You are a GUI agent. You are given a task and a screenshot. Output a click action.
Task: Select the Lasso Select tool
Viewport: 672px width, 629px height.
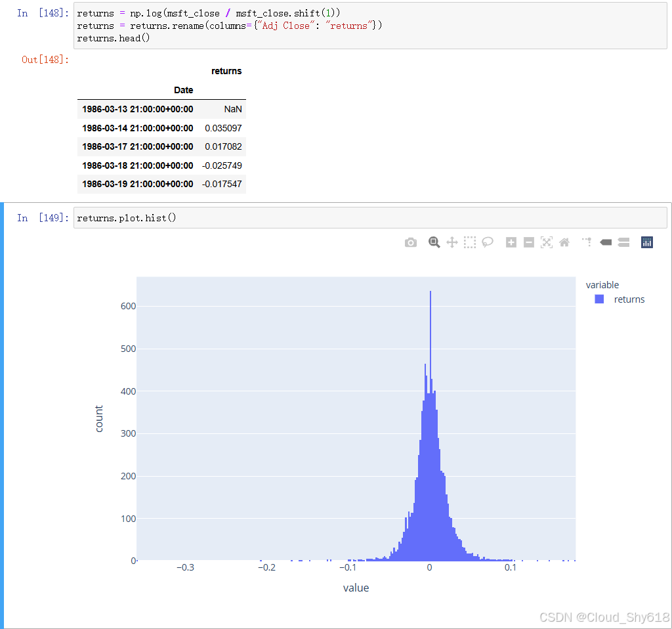(488, 243)
